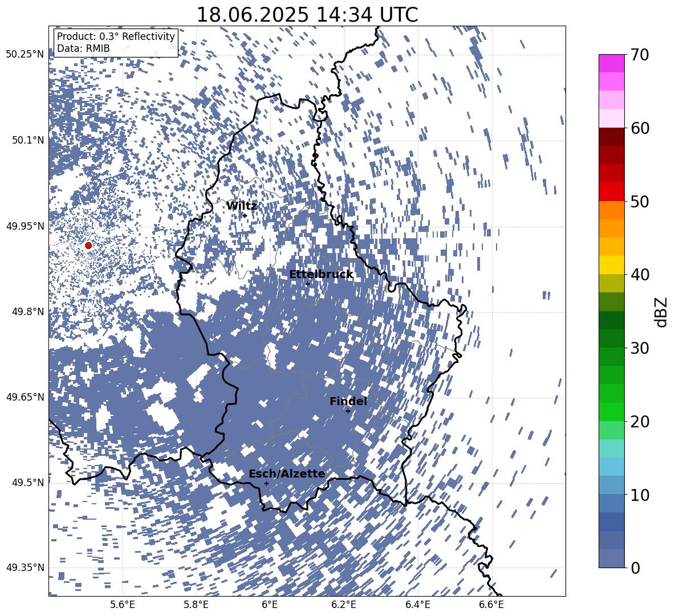Click the '49.5°N' latitude label
675x616 pixels.
tap(28, 482)
